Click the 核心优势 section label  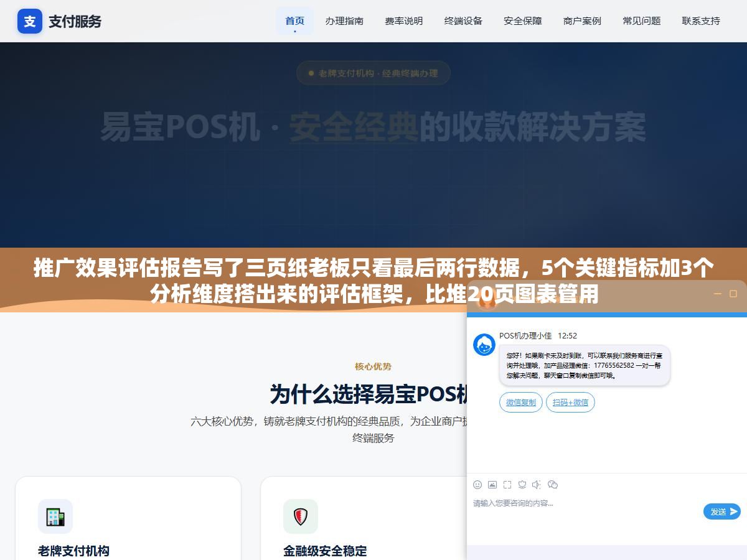374,366
